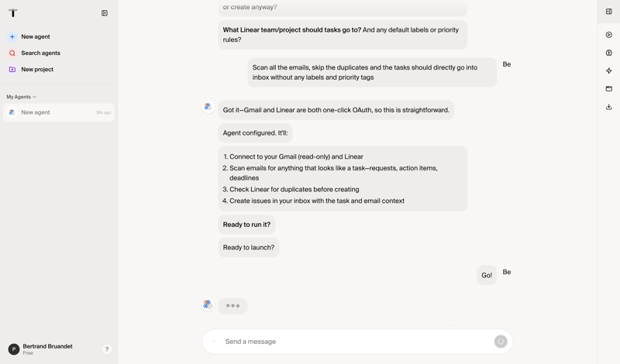Click the loading stop button in message box
Viewport: 620px width, 364px height.
point(501,342)
